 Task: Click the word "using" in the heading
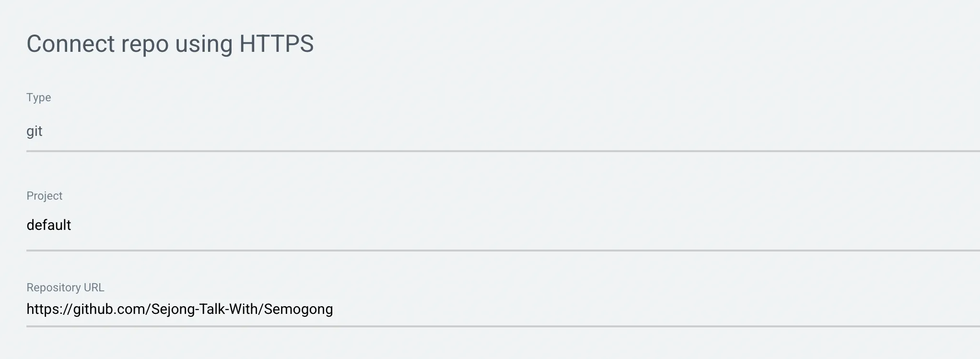click(x=204, y=44)
